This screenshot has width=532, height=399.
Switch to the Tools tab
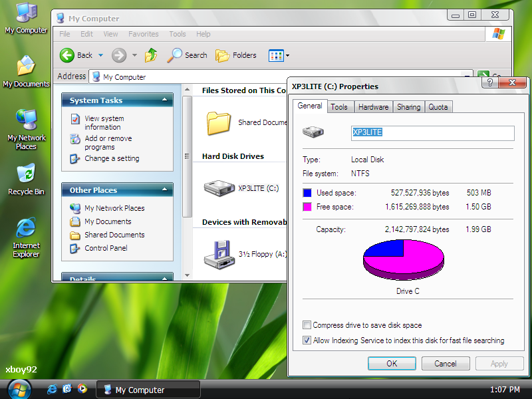(339, 107)
